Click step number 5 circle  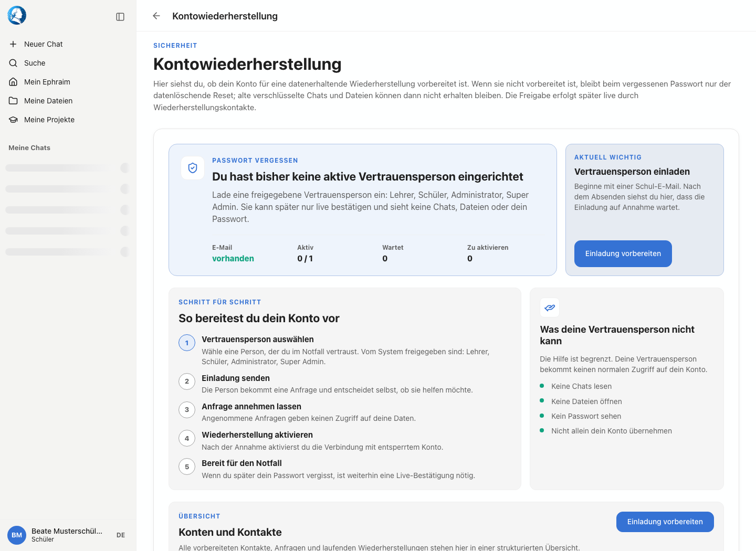pos(187,467)
